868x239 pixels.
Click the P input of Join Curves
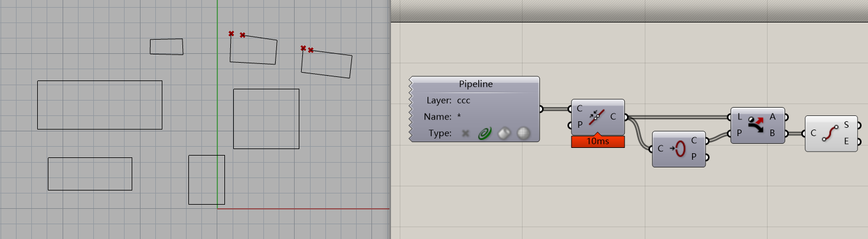pyautogui.click(x=579, y=125)
